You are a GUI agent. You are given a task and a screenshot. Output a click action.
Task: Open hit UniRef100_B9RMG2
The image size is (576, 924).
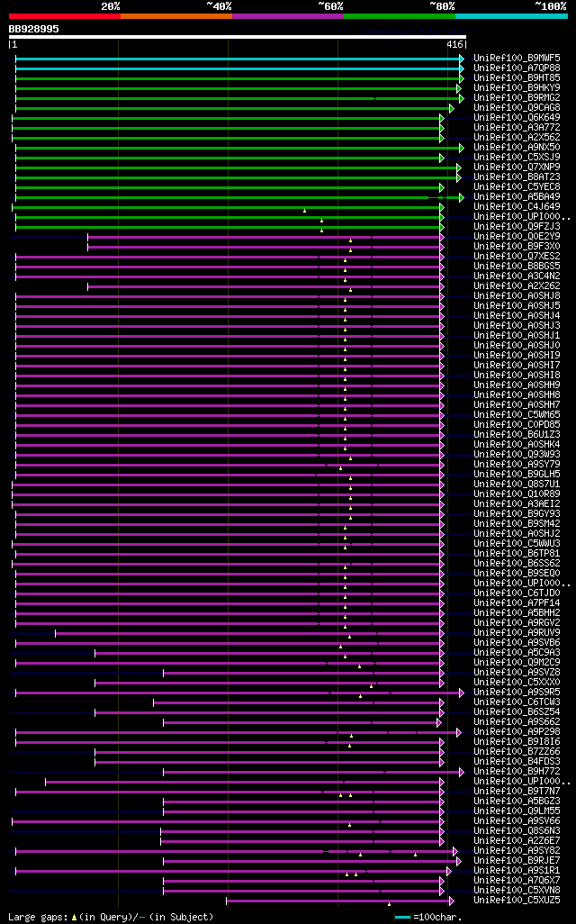[517, 98]
